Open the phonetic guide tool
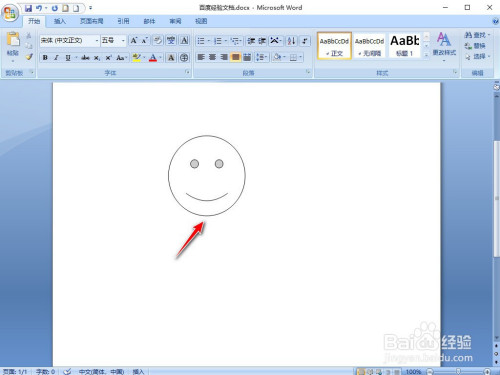The width and height of the screenshot is (500, 375). (171, 41)
